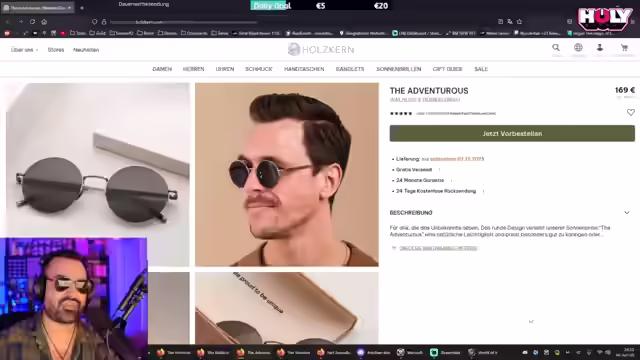Screen dimensions: 640x360
Task: Open the DAMEN menu
Action: [162, 69]
